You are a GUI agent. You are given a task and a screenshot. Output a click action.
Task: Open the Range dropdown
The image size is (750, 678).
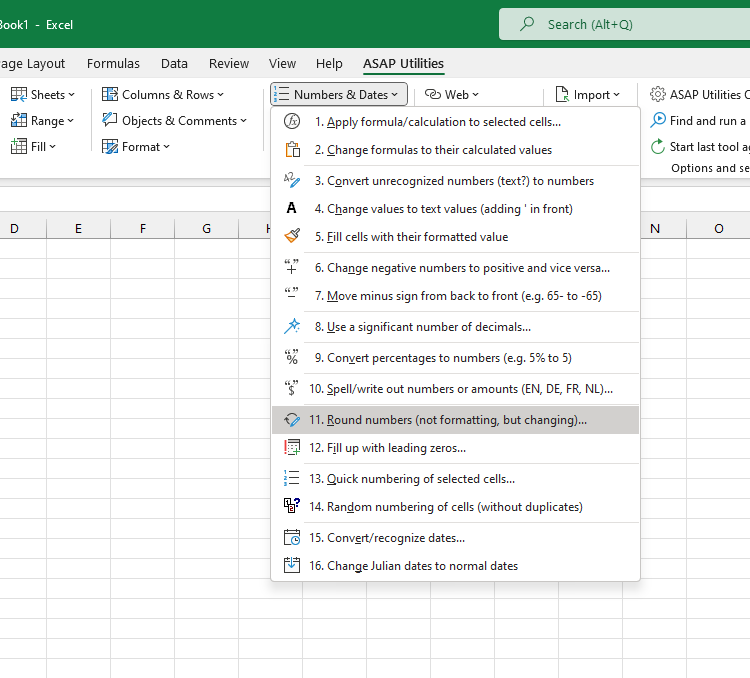tap(42, 120)
